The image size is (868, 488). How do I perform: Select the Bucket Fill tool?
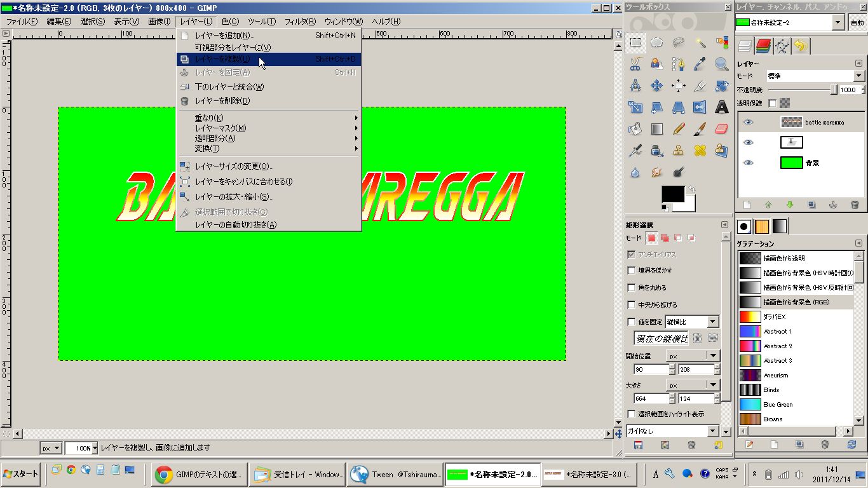635,129
